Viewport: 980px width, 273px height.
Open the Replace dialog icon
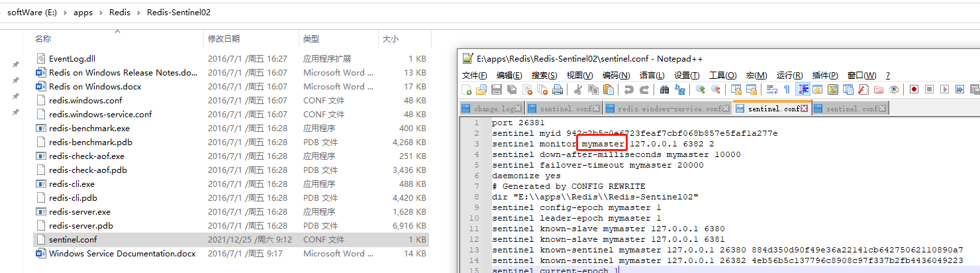[x=679, y=89]
